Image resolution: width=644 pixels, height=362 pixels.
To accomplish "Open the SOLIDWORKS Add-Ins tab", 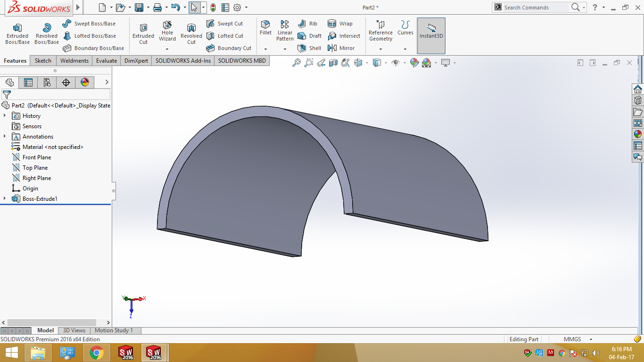I will (x=183, y=61).
